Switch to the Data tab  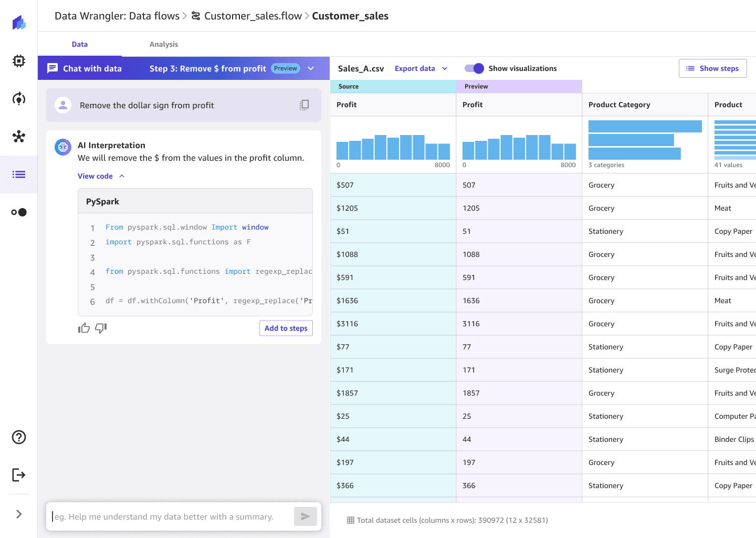pos(80,44)
